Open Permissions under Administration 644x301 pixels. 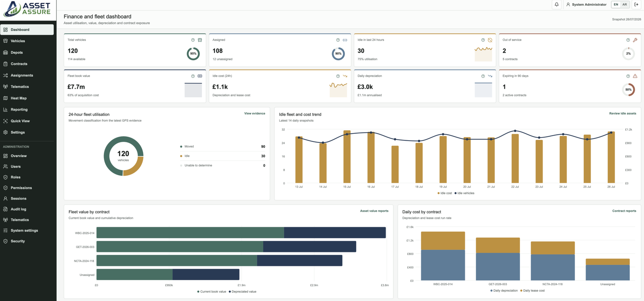pos(27,188)
